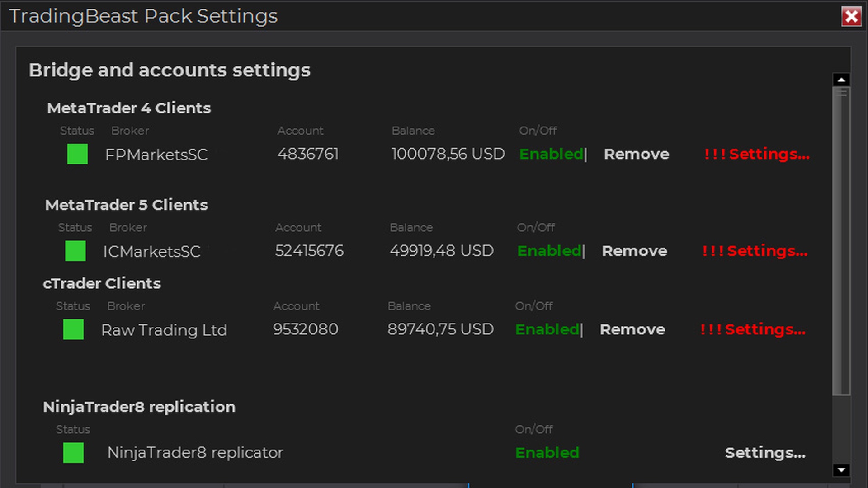Toggle Enabled for cTrader Raw Trading Ltd
Viewport: 868px width, 488px height.
click(547, 329)
